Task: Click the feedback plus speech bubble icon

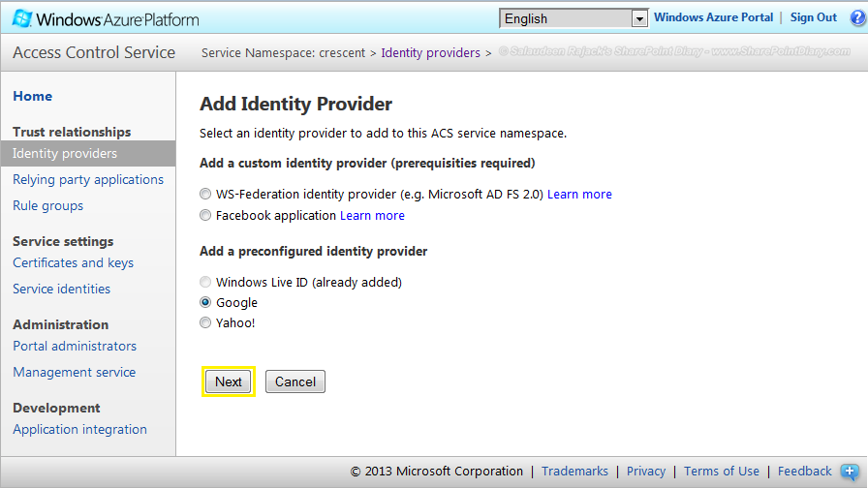Action: pos(850,472)
